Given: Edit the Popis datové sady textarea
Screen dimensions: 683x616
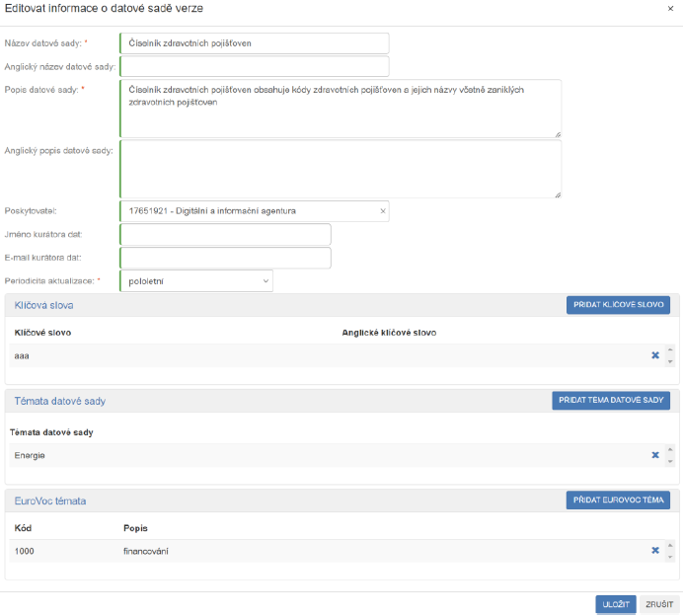Looking at the screenshot, I should point(340,109).
